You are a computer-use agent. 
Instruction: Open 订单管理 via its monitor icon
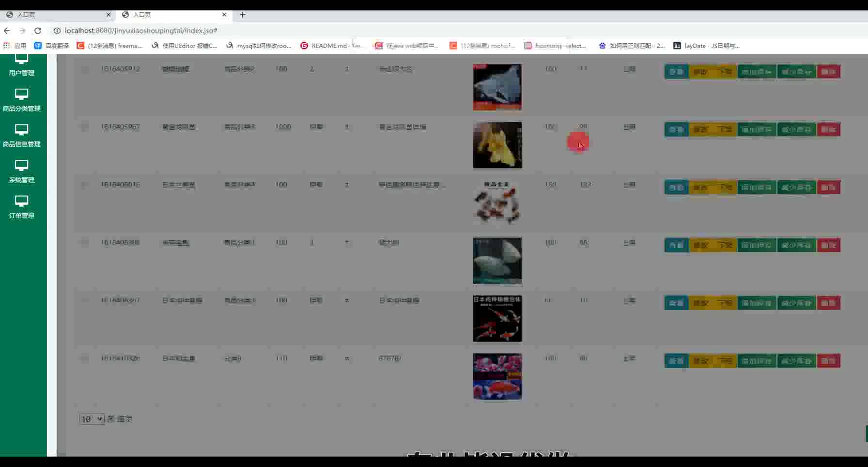pyautogui.click(x=21, y=201)
